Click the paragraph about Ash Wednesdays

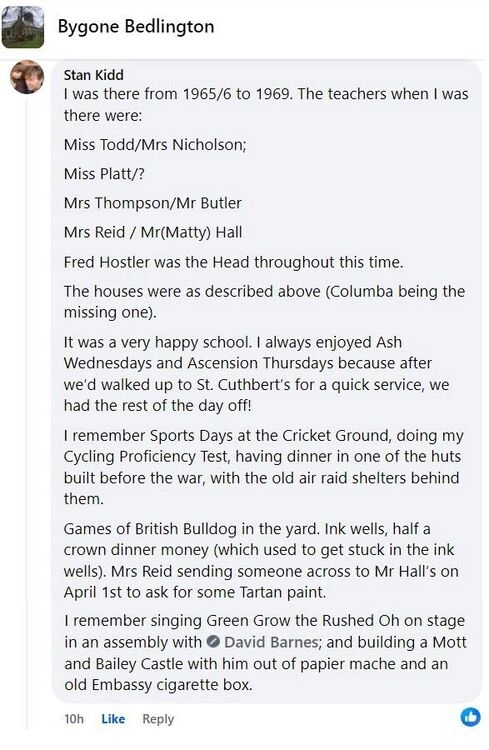pos(256,374)
